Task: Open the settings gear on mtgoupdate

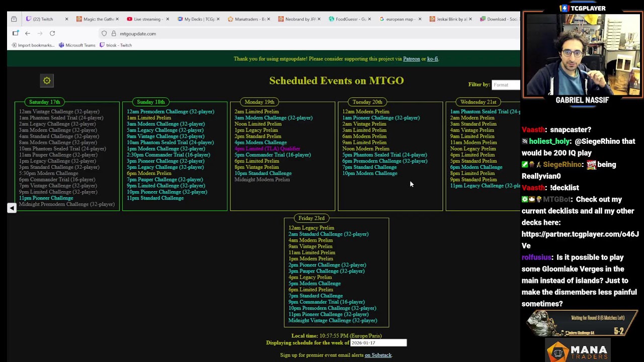Action: [x=47, y=80]
